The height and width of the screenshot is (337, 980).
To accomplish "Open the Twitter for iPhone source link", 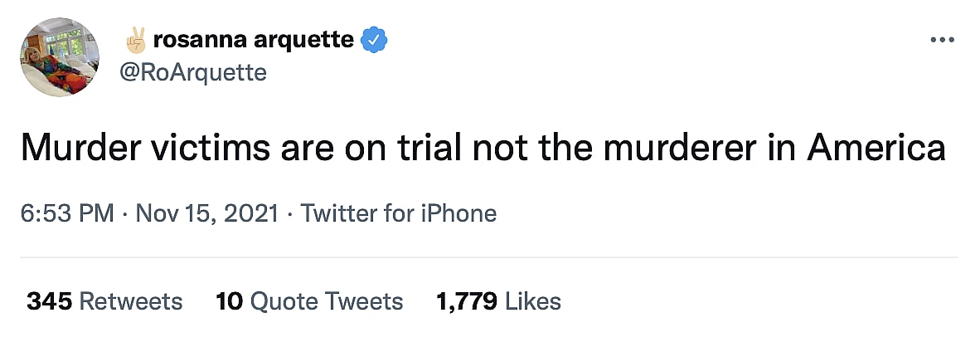I will 398,213.
